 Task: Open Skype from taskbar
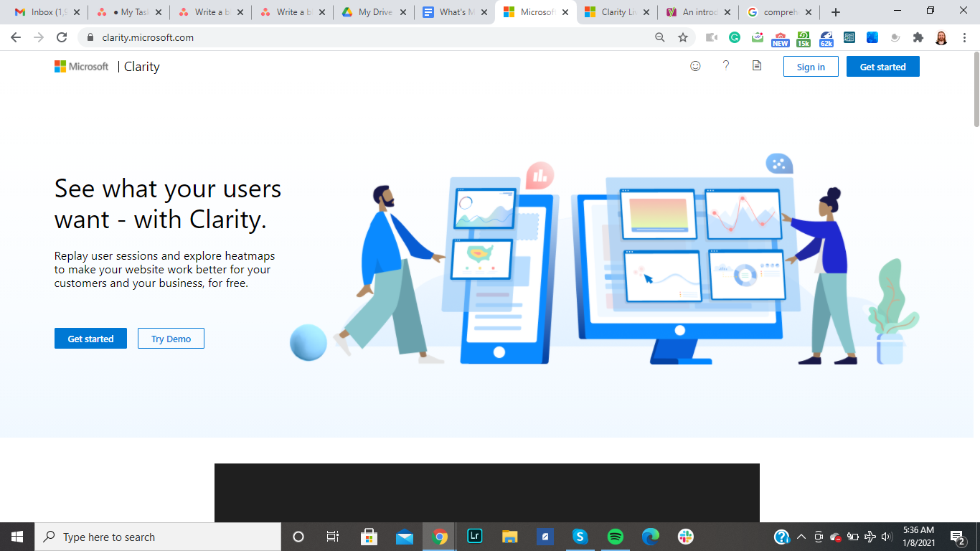(x=580, y=537)
